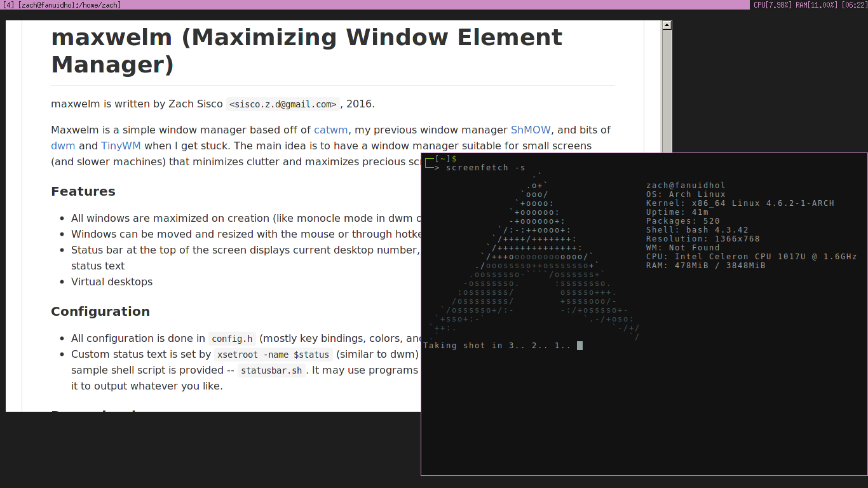
Task: Click the maxwelm page heading
Action: tap(306, 51)
